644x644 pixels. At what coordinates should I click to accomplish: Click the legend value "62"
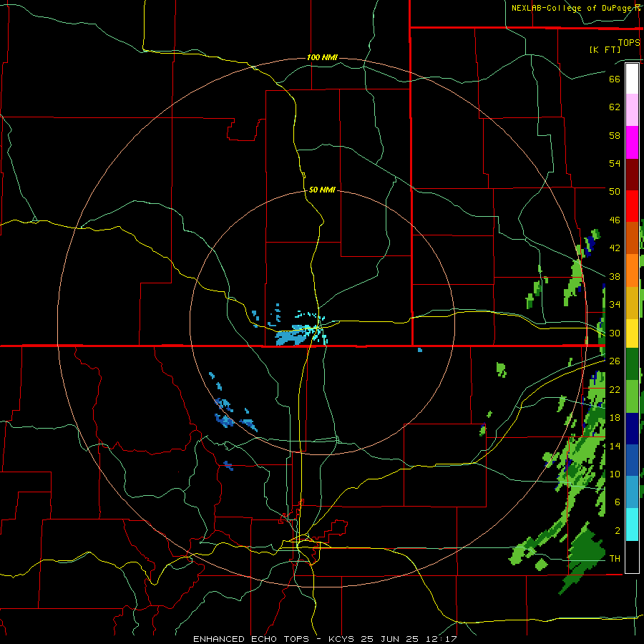coord(615,107)
